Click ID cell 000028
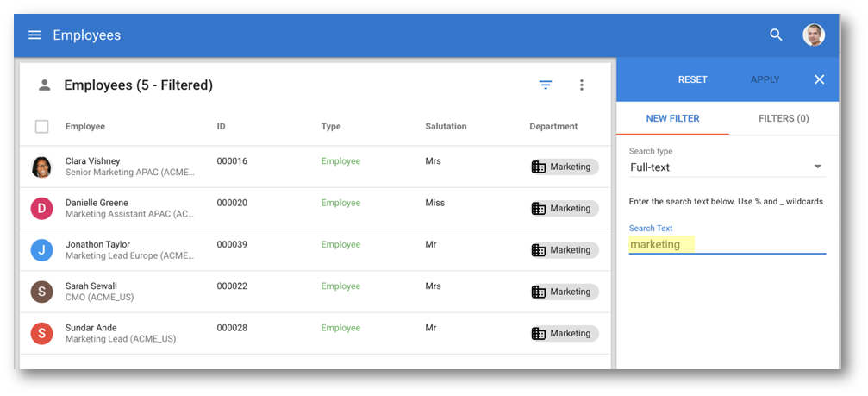Screen dimensions: 868x396 tap(232, 328)
